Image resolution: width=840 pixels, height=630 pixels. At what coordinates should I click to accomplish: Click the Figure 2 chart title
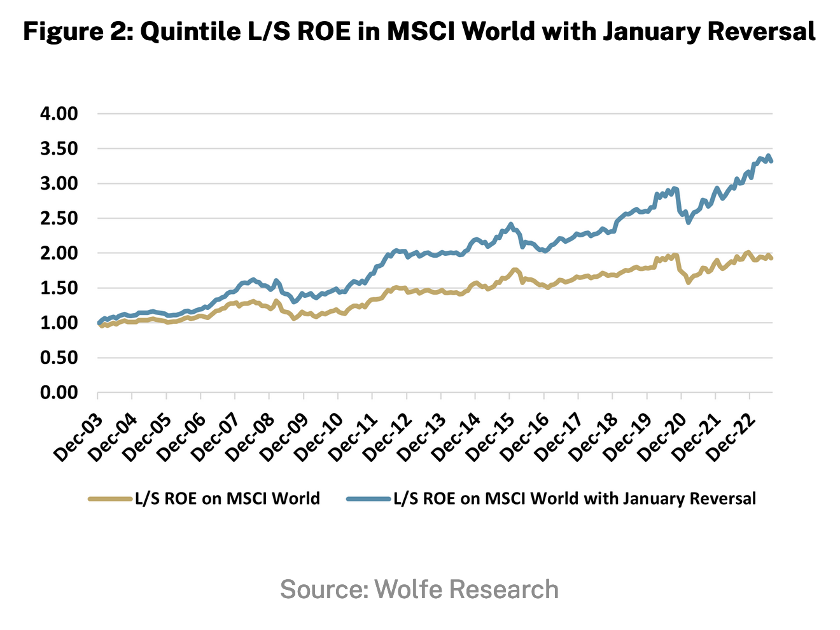(x=419, y=31)
